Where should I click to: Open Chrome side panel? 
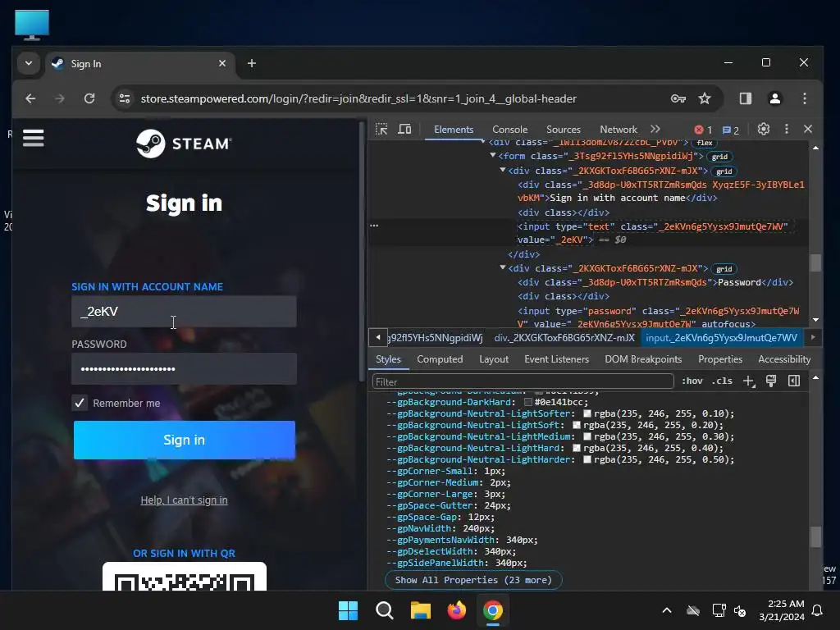click(x=745, y=98)
